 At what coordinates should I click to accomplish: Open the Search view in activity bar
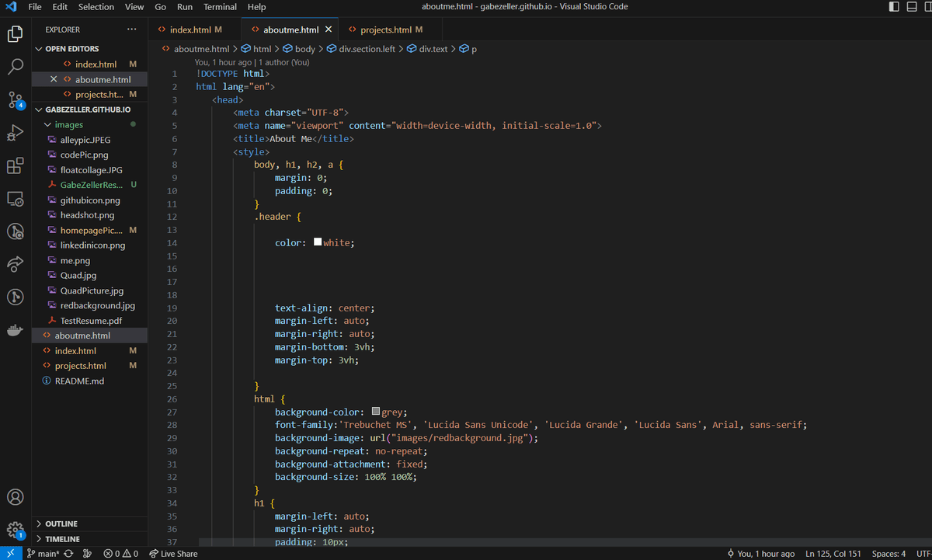pos(16,67)
